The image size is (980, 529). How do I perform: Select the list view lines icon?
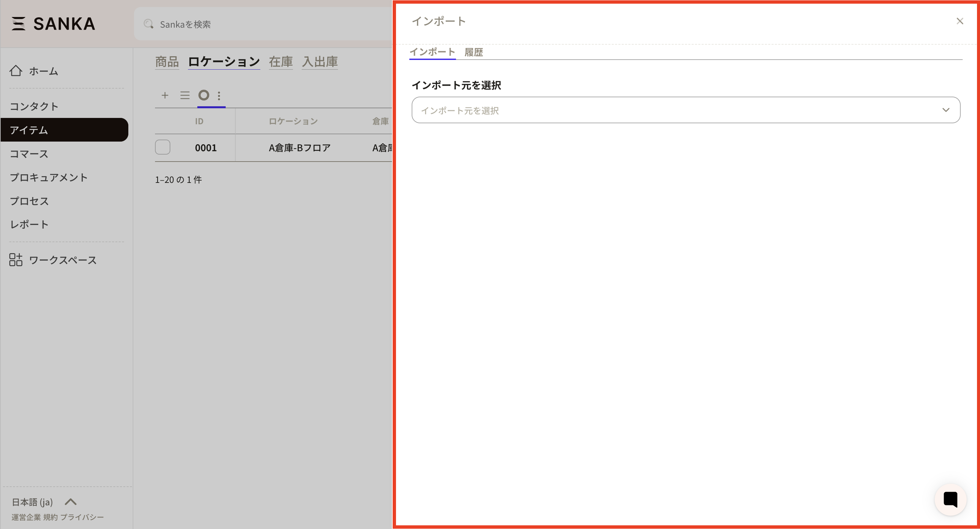(185, 95)
